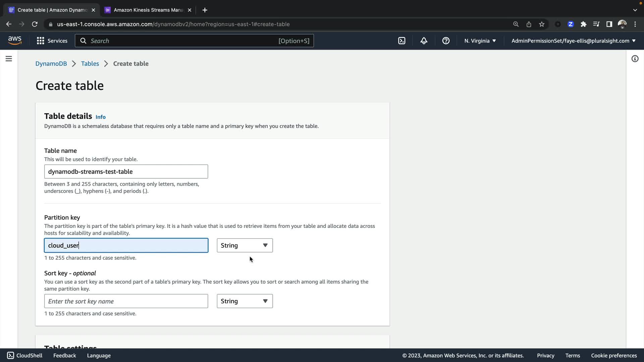
Task: Open the N. Virginia region selector
Action: (x=480, y=41)
